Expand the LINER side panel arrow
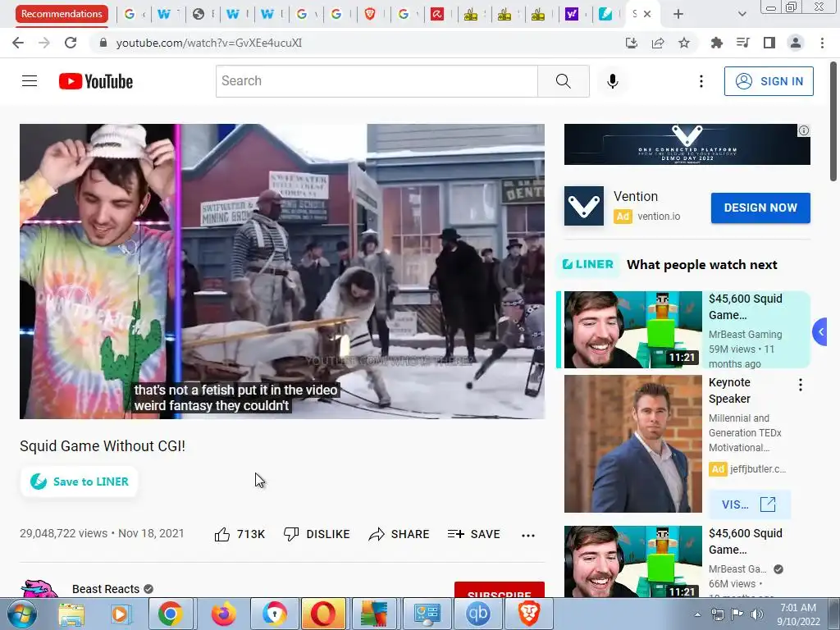This screenshot has width=840, height=630. coord(820,332)
